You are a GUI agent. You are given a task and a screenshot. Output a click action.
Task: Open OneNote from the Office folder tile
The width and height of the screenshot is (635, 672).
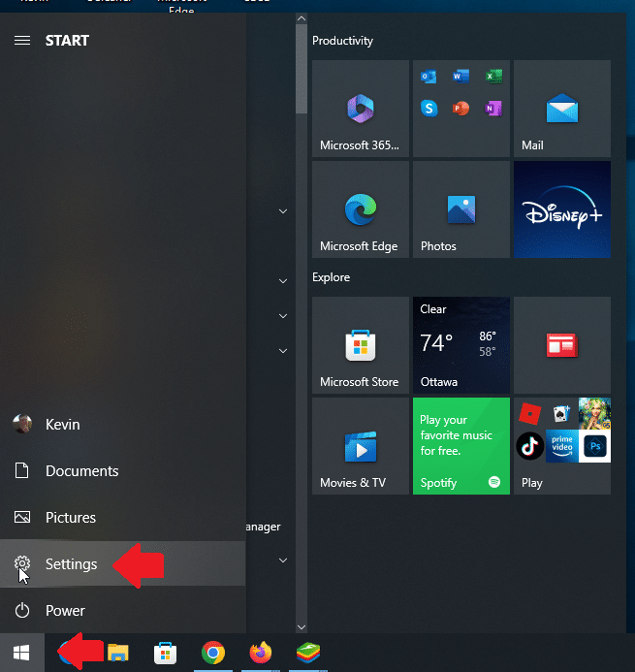[493, 108]
